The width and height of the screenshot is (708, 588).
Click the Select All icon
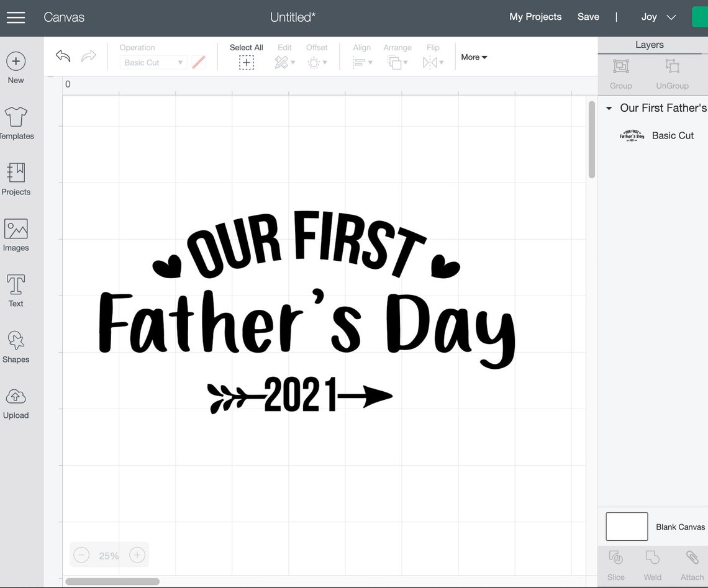(246, 62)
